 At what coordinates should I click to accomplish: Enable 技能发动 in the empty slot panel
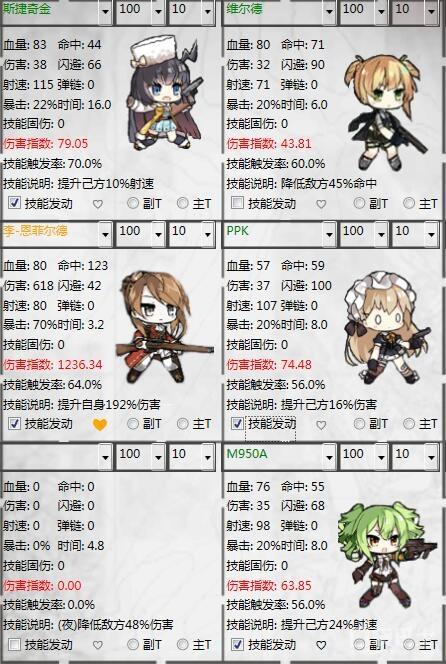pyautogui.click(x=14, y=645)
